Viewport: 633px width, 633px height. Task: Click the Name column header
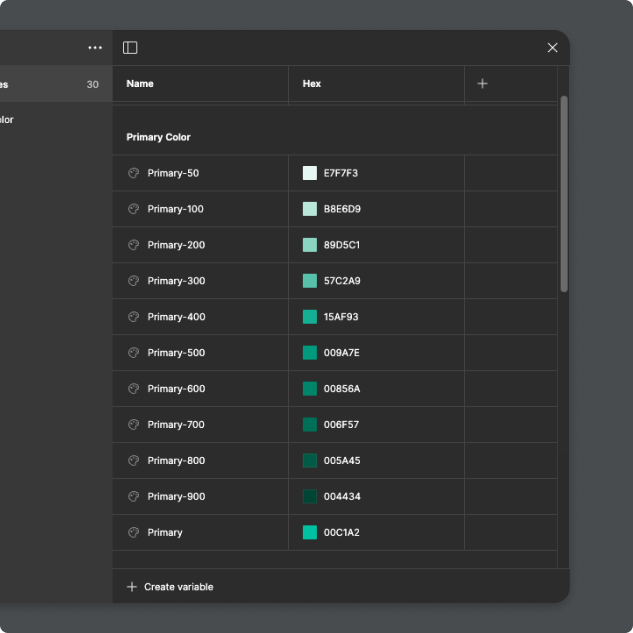click(x=140, y=84)
